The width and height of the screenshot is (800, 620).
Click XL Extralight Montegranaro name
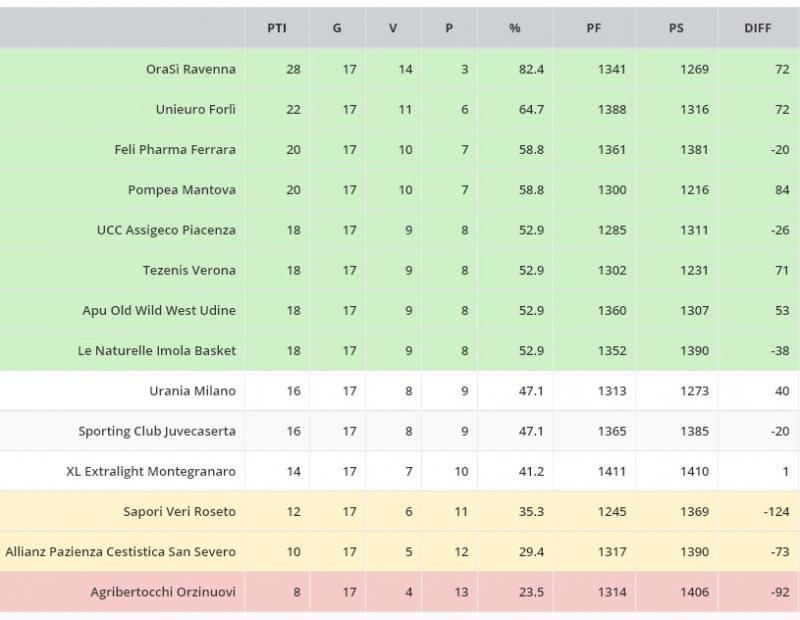[151, 471]
